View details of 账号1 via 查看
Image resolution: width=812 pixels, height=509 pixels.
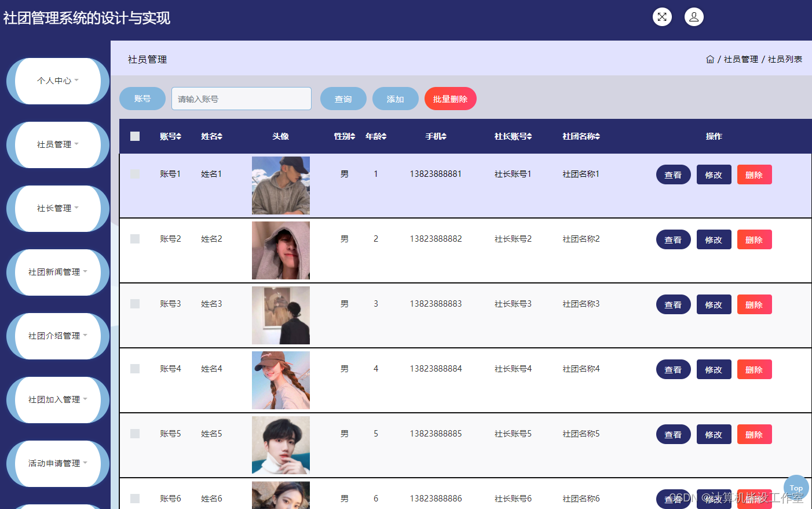674,174
